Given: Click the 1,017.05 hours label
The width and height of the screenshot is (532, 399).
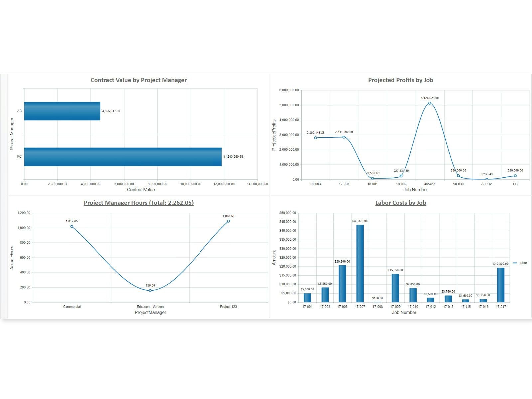Looking at the screenshot, I should (72, 221).
